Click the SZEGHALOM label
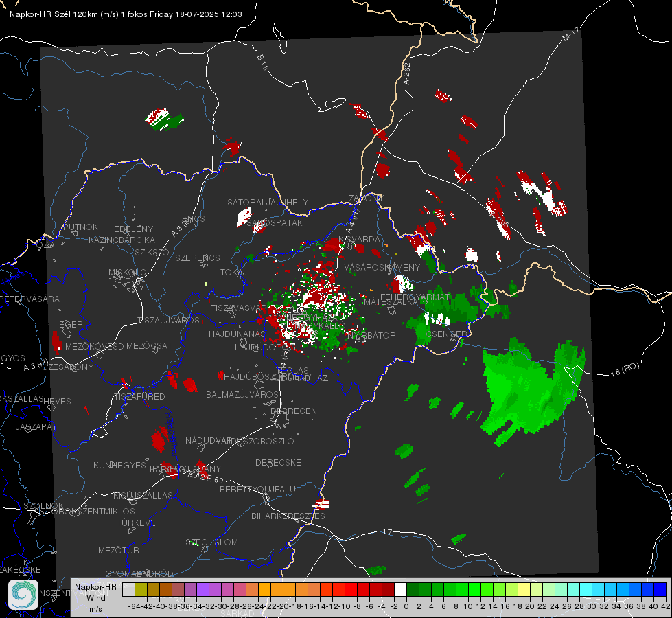Screen dimensions: 672x618 click(211, 542)
